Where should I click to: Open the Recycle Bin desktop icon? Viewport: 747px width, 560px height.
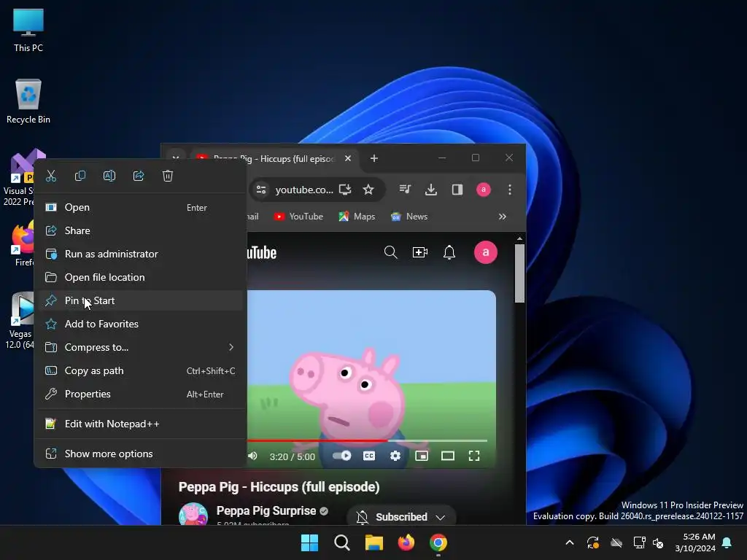point(28,101)
